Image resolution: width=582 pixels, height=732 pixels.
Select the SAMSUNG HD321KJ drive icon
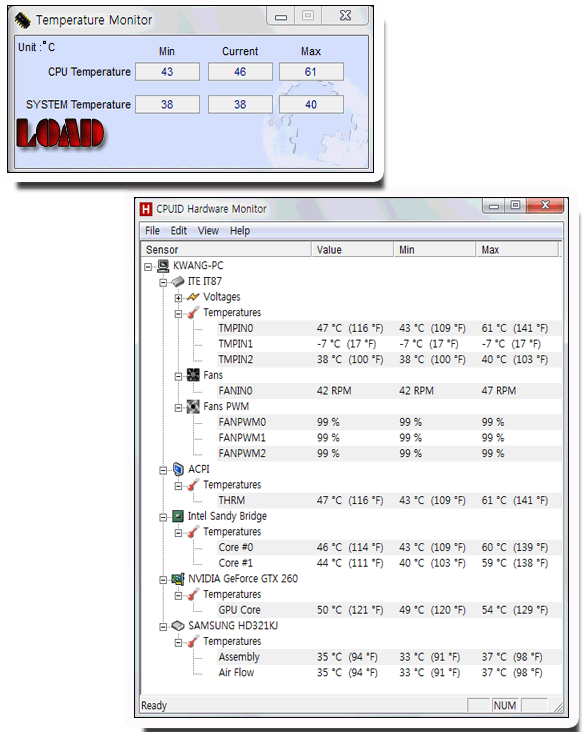178,626
